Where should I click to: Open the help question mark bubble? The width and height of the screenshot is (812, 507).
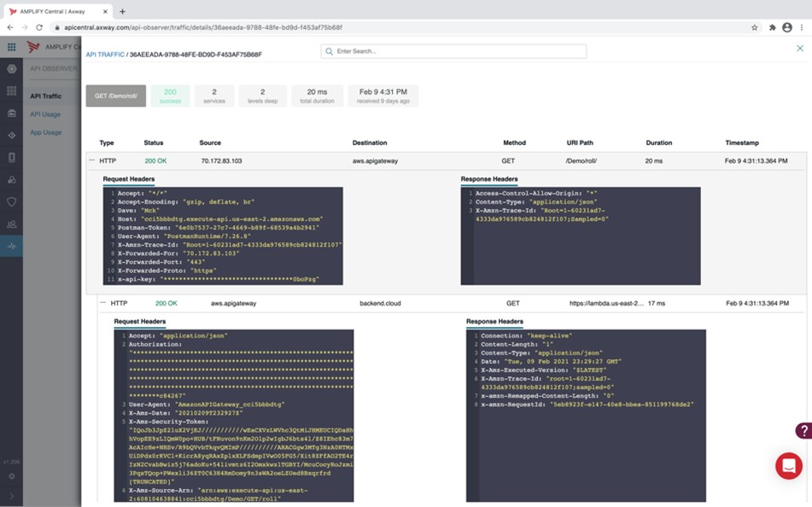(803, 430)
